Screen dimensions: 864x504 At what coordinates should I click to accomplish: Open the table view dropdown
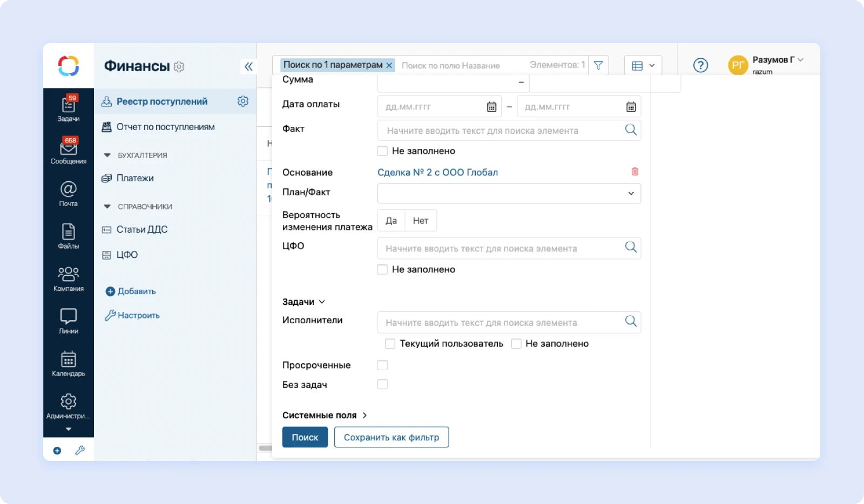tap(643, 66)
